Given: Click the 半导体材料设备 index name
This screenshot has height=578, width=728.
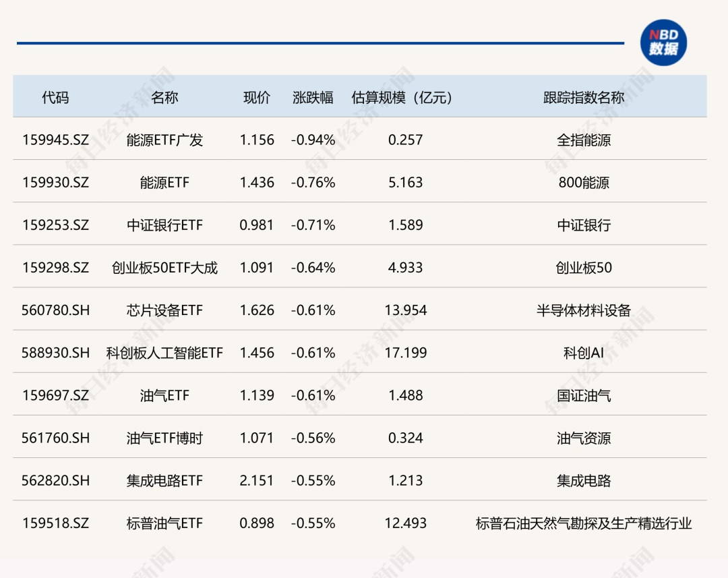Looking at the screenshot, I should tap(584, 310).
